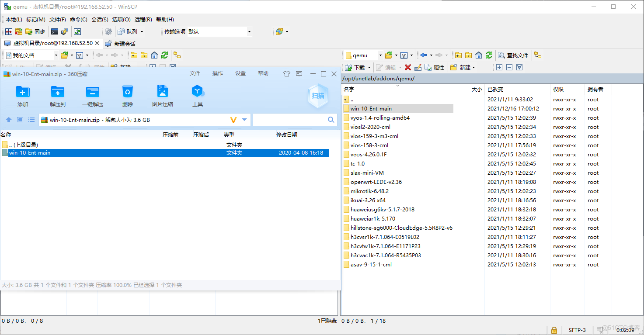Refresh the remote panel

[x=489, y=55]
